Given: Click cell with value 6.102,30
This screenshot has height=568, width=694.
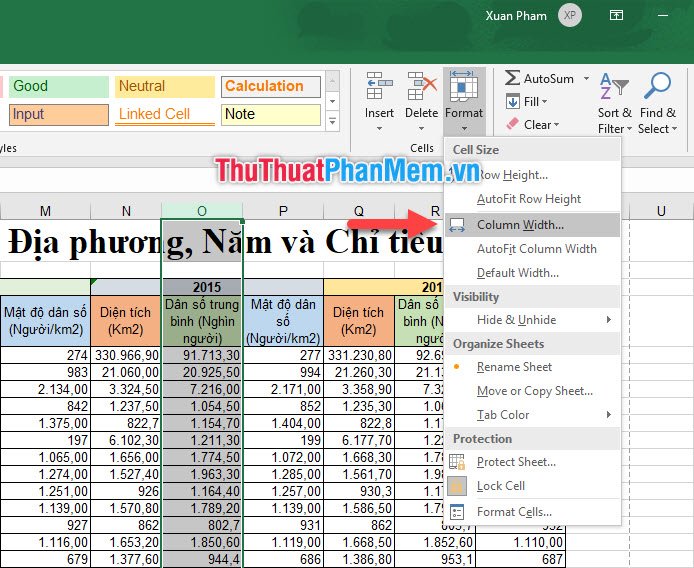Looking at the screenshot, I should pos(126,440).
